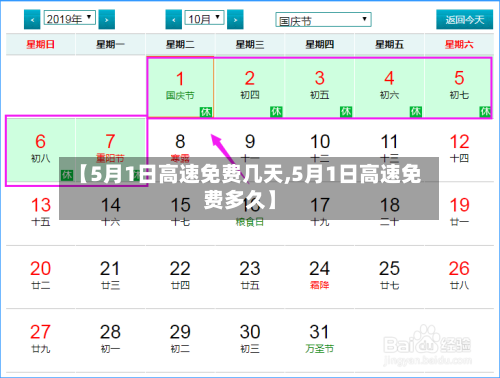This screenshot has width=500, height=378.
Task: Click the 星期二 column header
Action: [180, 44]
